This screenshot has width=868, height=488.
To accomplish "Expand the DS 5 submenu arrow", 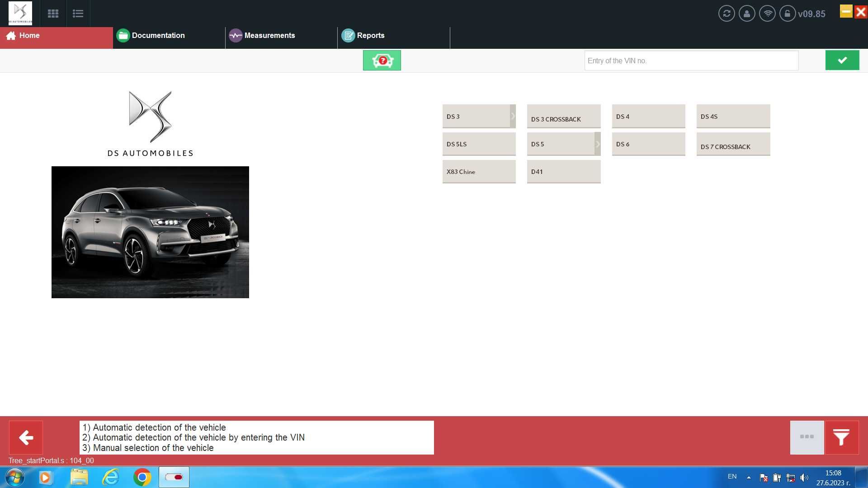I will tap(598, 144).
